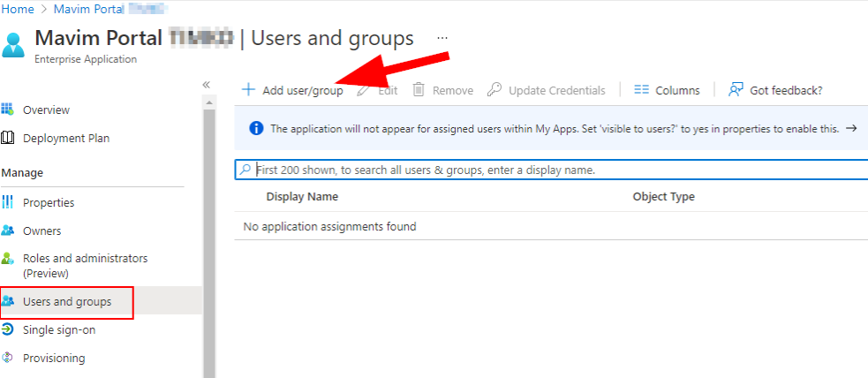Click the Deployment Plan book icon

tap(7, 138)
